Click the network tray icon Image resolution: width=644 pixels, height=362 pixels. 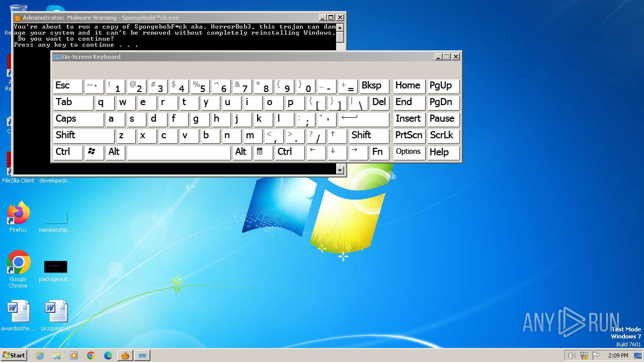click(584, 355)
